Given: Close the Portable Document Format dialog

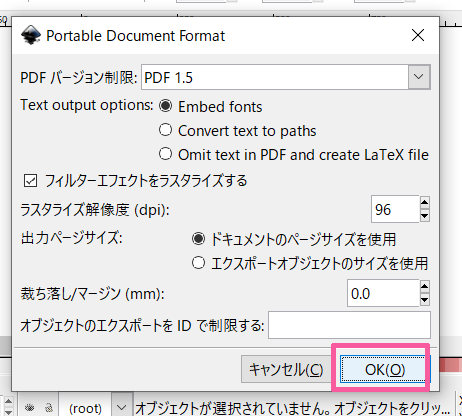Looking at the screenshot, I should pyautogui.click(x=418, y=35).
